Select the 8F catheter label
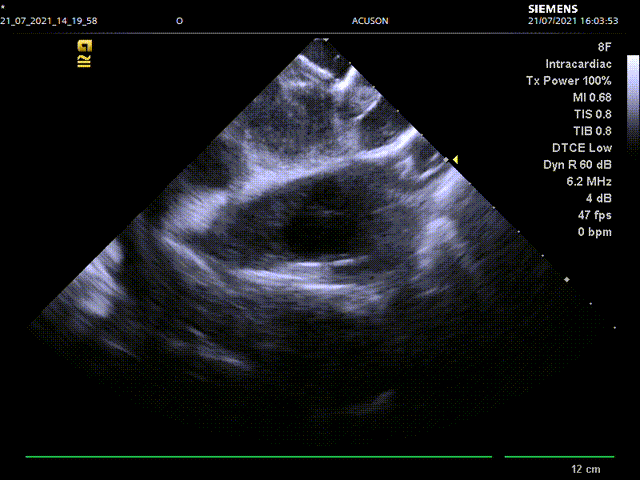Screen dimensions: 640x480 tap(603, 47)
